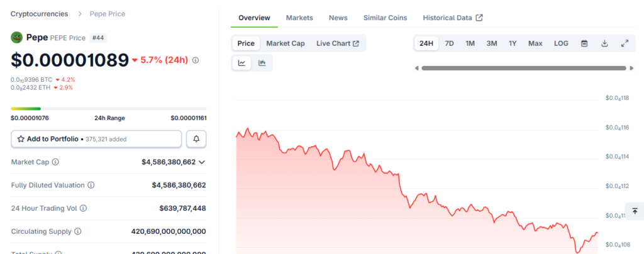Click the $0.0₄114 chart axis label
The image size is (644, 254).
click(618, 157)
